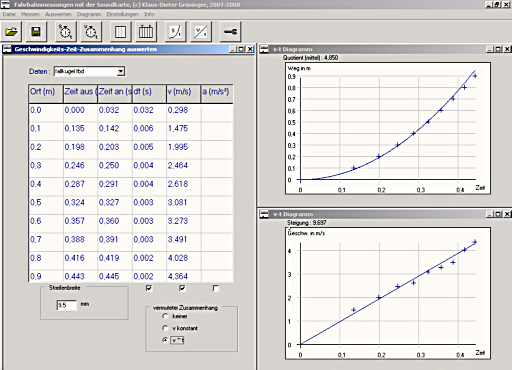Open the Einstellungen menu
The image size is (512, 370).
point(122,14)
